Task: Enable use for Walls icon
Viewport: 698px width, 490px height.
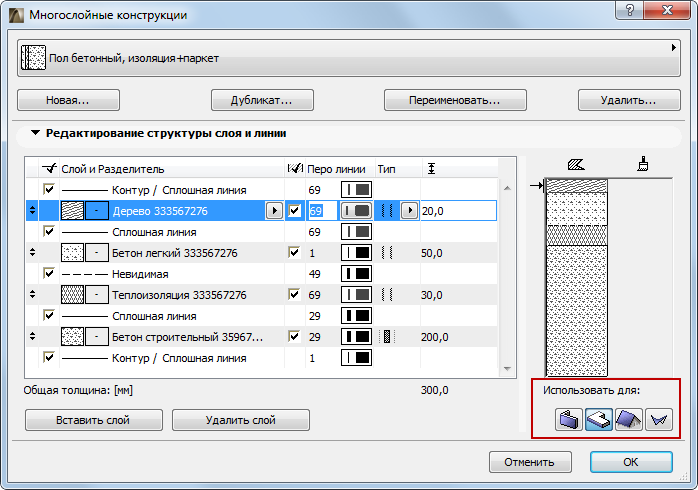Action: click(568, 419)
